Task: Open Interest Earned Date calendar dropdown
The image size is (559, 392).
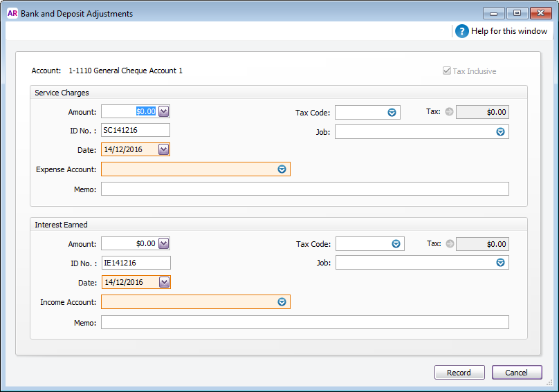Action: pyautogui.click(x=165, y=282)
